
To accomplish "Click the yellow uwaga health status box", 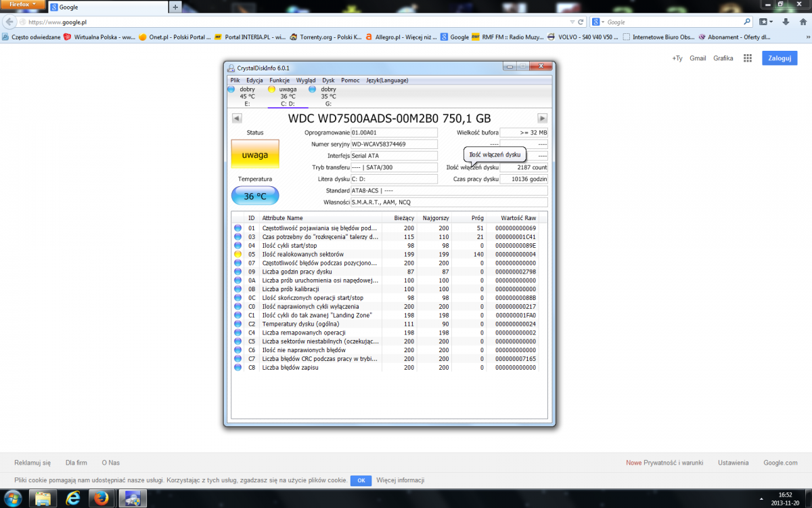I will [x=255, y=154].
